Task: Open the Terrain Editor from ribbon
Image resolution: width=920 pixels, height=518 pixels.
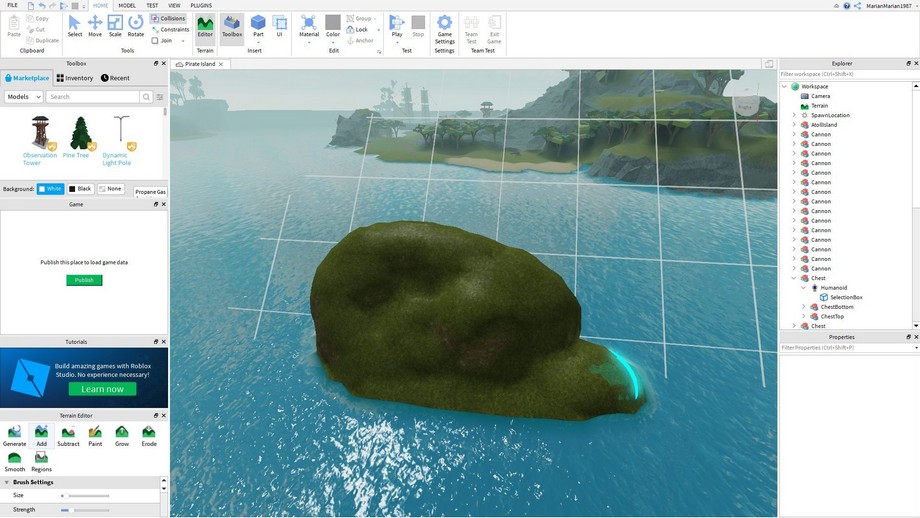Action: click(205, 25)
